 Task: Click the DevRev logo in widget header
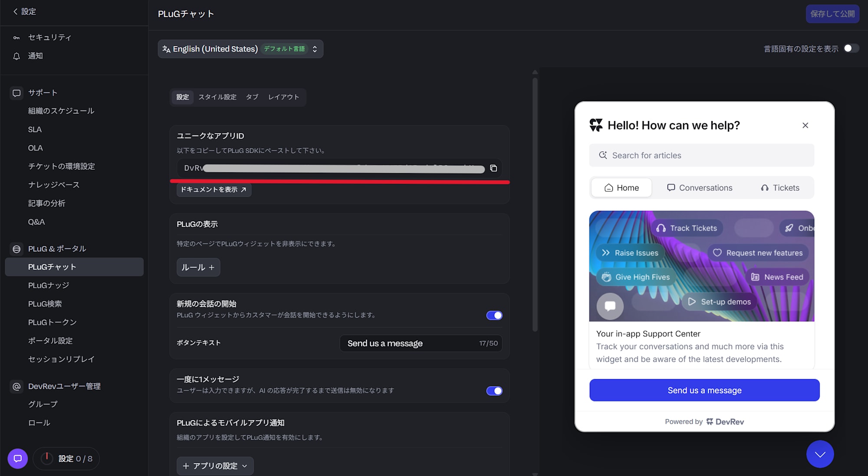[596, 125]
